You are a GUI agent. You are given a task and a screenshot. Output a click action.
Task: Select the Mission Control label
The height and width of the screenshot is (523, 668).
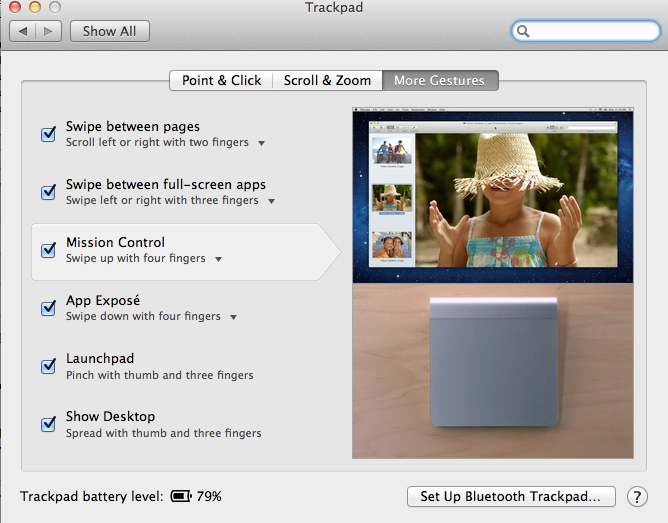(x=115, y=242)
